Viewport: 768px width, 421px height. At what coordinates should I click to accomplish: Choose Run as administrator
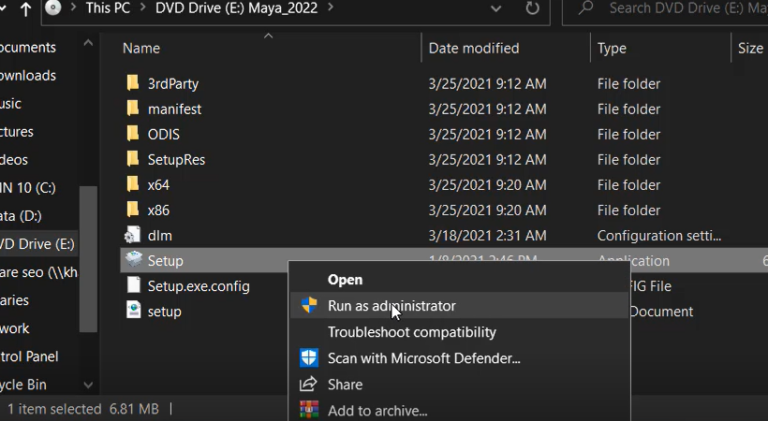pyautogui.click(x=391, y=306)
